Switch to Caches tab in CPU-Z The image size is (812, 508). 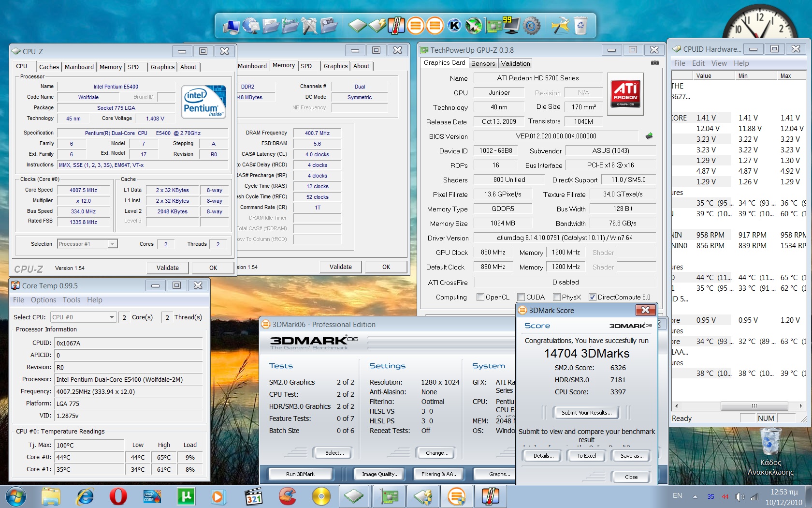(49, 67)
